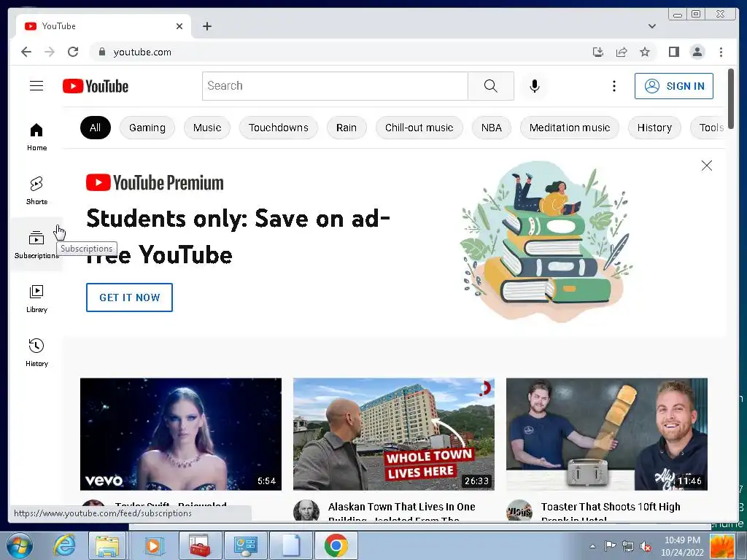Screen dimensions: 747x560
Task: Open Windows Explorer folder on taskbar
Action: point(107,545)
